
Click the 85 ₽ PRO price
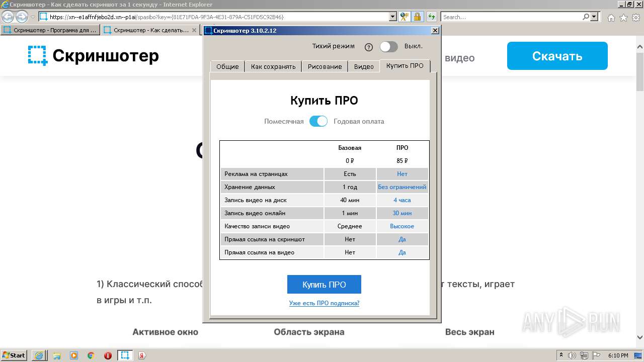click(402, 161)
